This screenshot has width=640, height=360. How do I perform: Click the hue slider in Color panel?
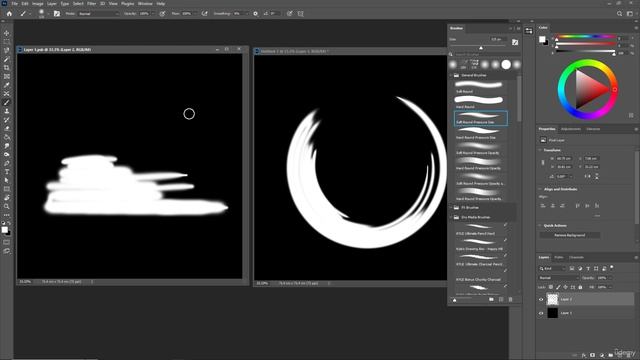[x=586, y=37]
